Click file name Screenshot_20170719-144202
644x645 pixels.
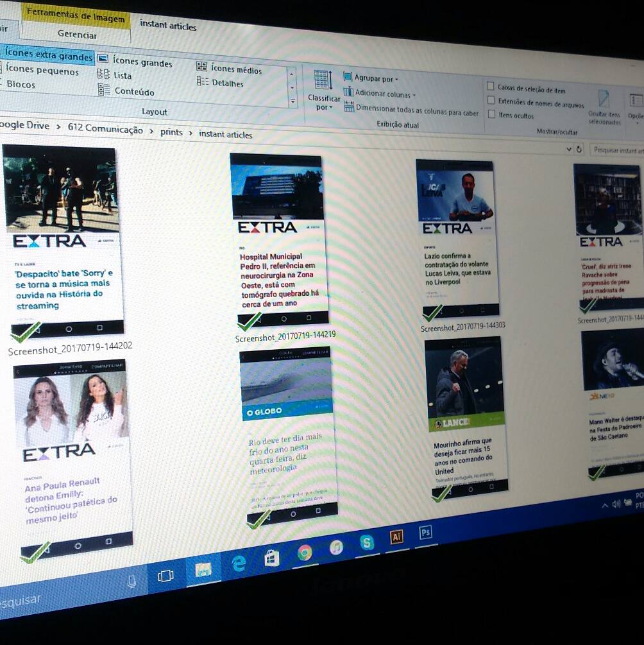[x=71, y=348]
